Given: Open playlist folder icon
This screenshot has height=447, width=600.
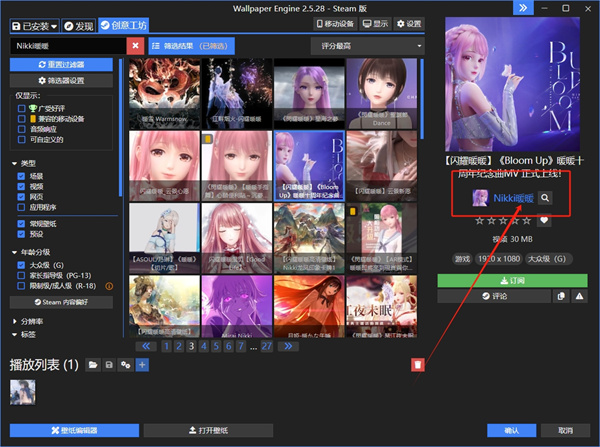Looking at the screenshot, I should click(93, 365).
